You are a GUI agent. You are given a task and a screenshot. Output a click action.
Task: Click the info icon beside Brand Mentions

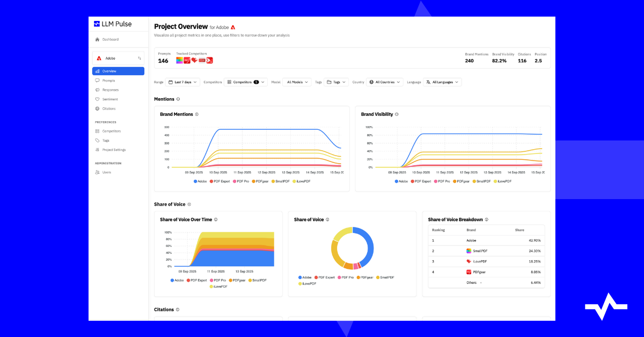(x=197, y=114)
